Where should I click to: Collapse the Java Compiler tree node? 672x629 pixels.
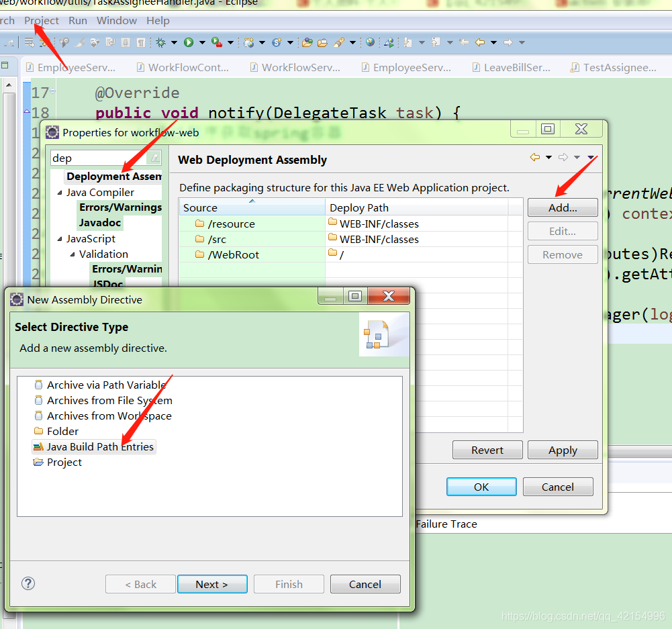[x=60, y=193]
